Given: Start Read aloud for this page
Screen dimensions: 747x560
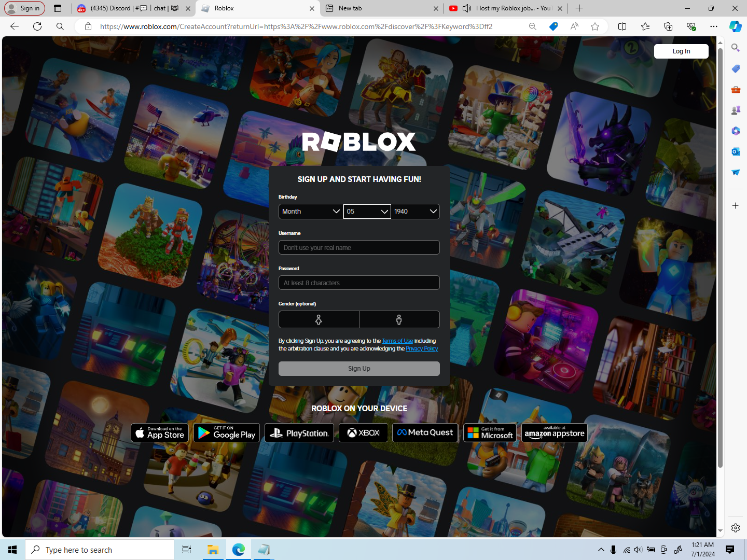Looking at the screenshot, I should [x=574, y=26].
